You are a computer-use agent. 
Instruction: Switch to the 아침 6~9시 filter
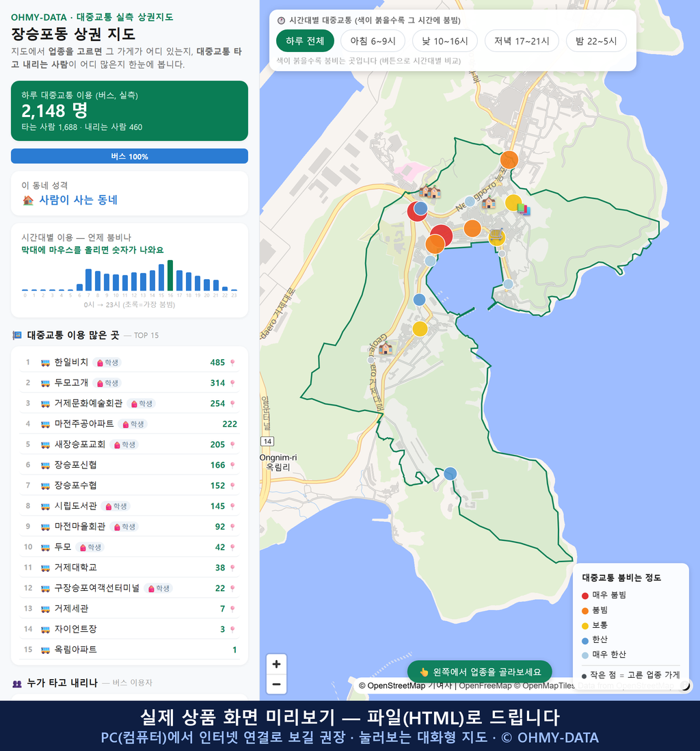pyautogui.click(x=373, y=41)
